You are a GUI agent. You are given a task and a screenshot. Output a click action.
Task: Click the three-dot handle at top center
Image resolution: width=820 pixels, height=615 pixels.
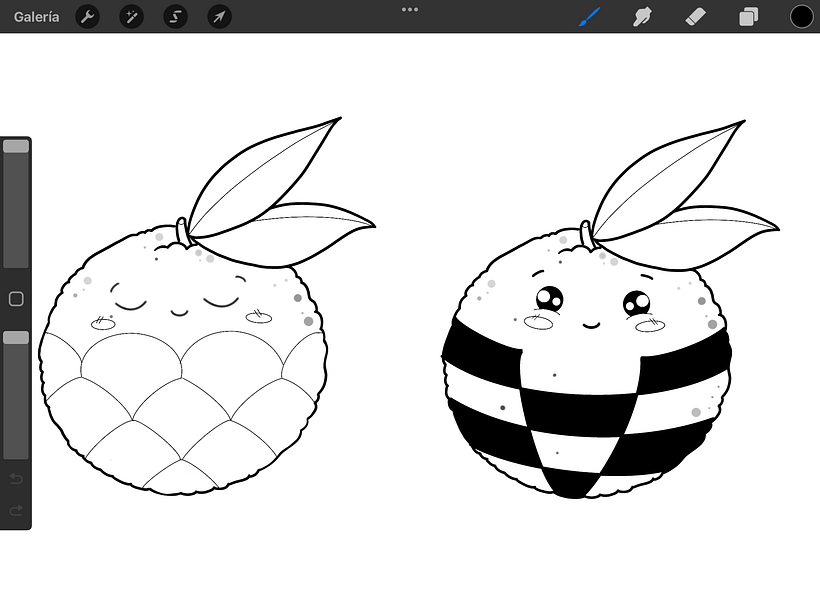pos(410,9)
